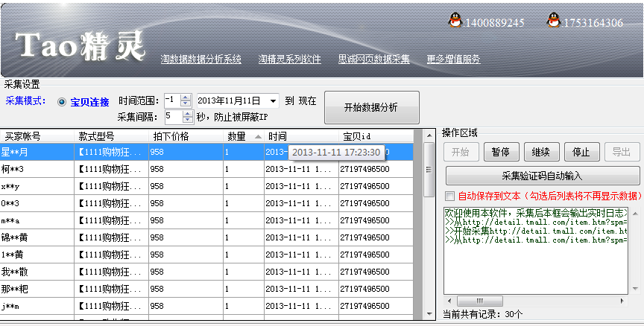Click the 开始 button in 操作区域
The width and height of the screenshot is (644, 326).
pos(461,152)
